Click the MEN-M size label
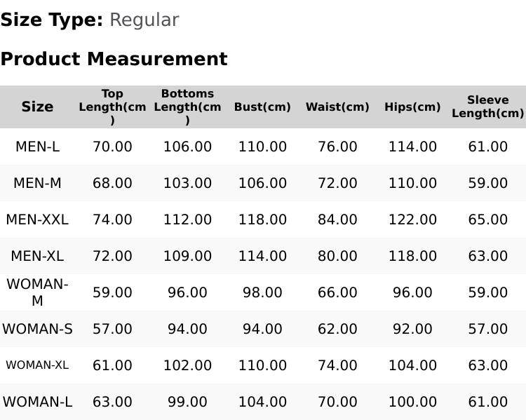Screen dimensions: 526x420 [38, 183]
